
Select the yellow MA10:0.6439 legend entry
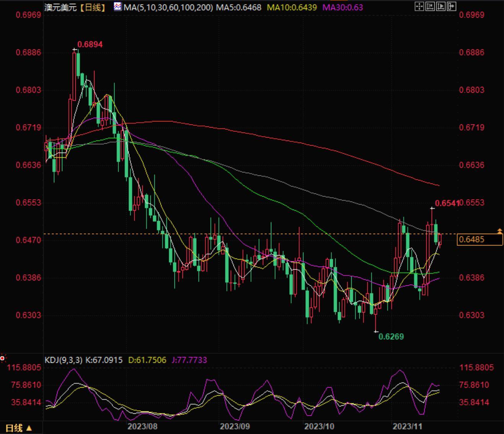click(x=292, y=7)
